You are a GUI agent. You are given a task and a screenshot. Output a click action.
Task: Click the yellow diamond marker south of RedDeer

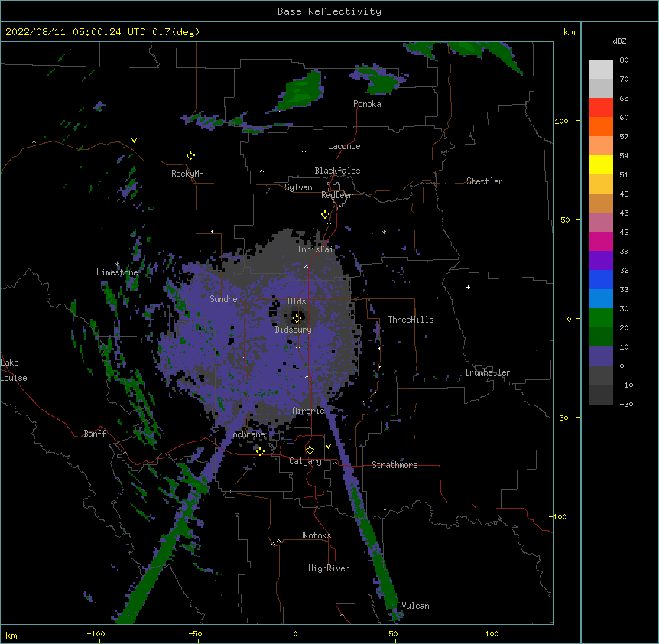pos(326,215)
